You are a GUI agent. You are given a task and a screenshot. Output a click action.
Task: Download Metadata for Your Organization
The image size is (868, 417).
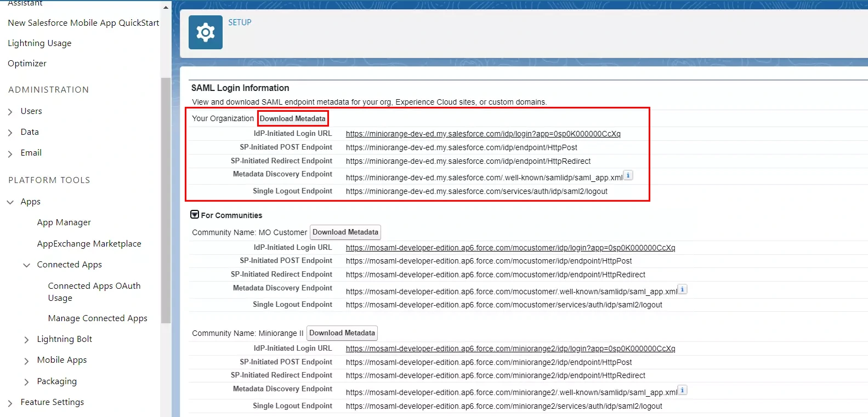(293, 118)
